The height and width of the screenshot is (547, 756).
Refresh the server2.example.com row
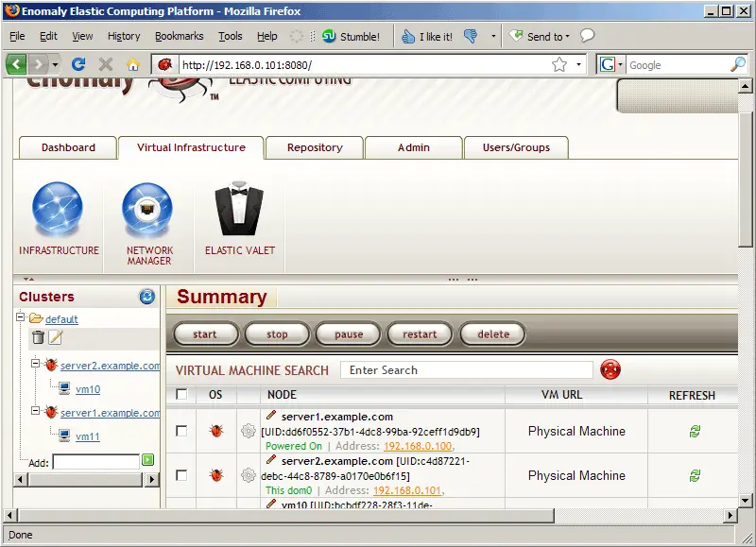click(695, 476)
